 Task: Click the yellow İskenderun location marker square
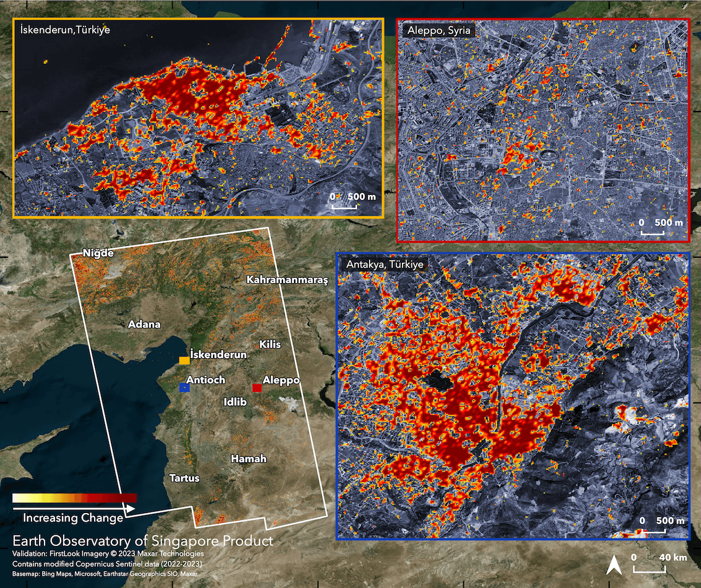coord(184,360)
